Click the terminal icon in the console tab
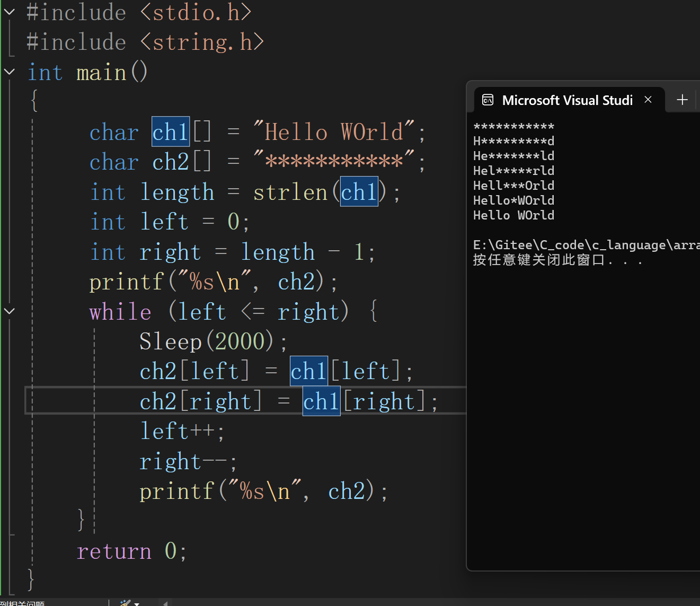The image size is (700, 606). pos(488,100)
